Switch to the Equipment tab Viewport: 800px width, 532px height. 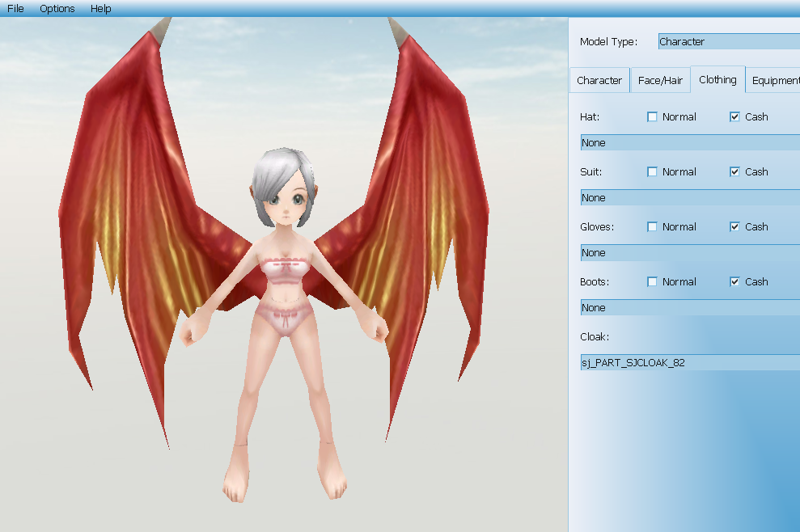(775, 80)
